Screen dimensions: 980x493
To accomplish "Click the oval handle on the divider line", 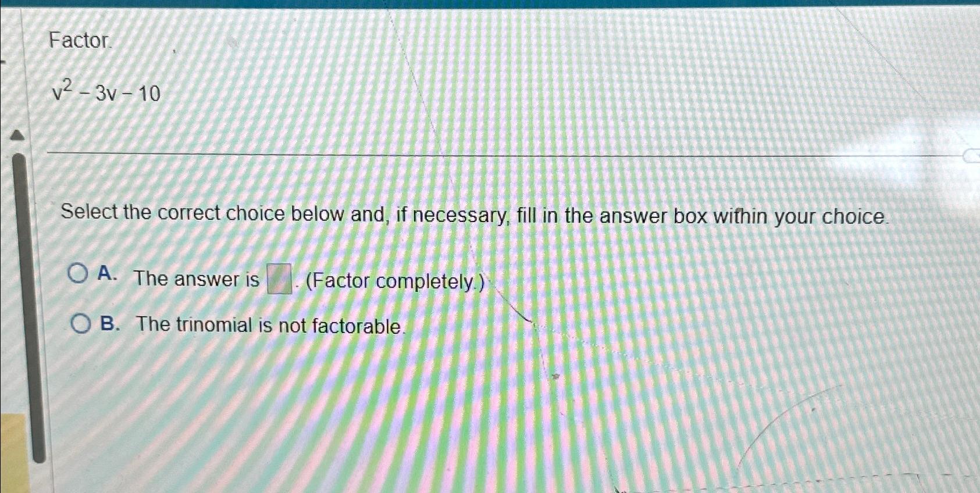I will (971, 156).
